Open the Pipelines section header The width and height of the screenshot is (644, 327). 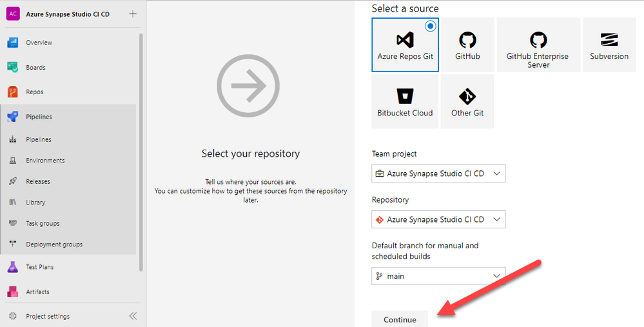tap(39, 117)
